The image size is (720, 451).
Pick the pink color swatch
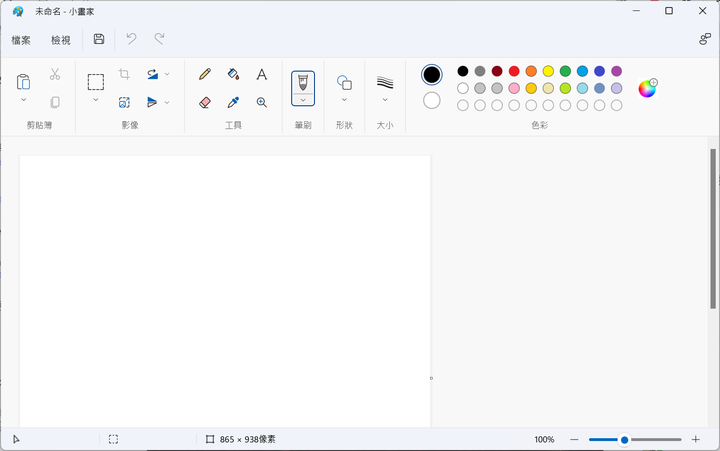tap(514, 88)
